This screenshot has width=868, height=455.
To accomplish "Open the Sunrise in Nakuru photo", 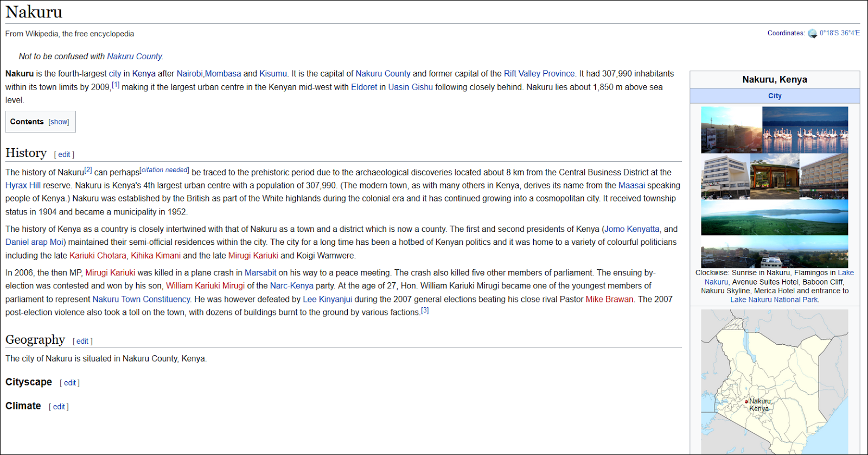I will click(731, 130).
